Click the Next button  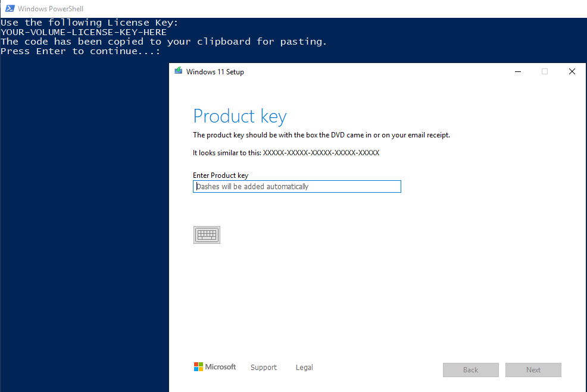533,369
